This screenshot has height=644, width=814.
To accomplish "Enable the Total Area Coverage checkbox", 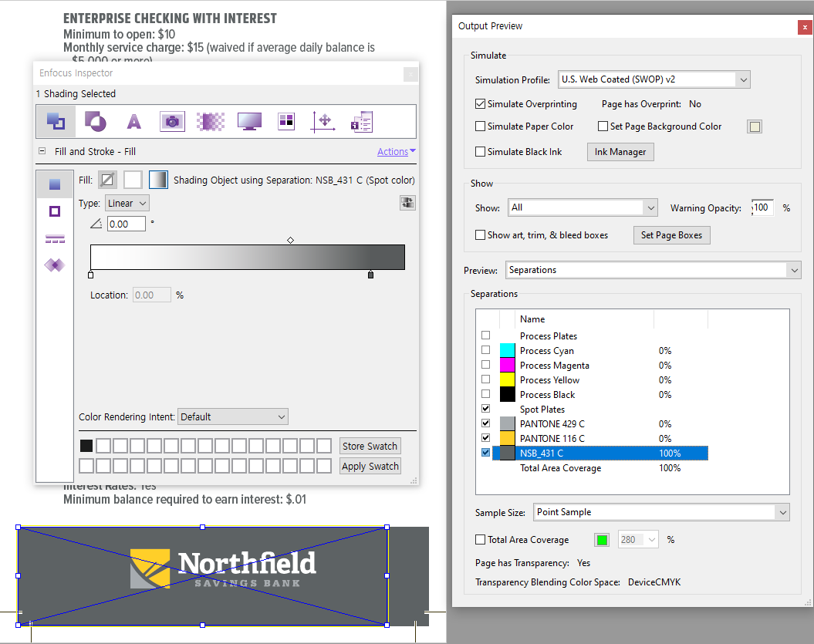I will coord(480,540).
